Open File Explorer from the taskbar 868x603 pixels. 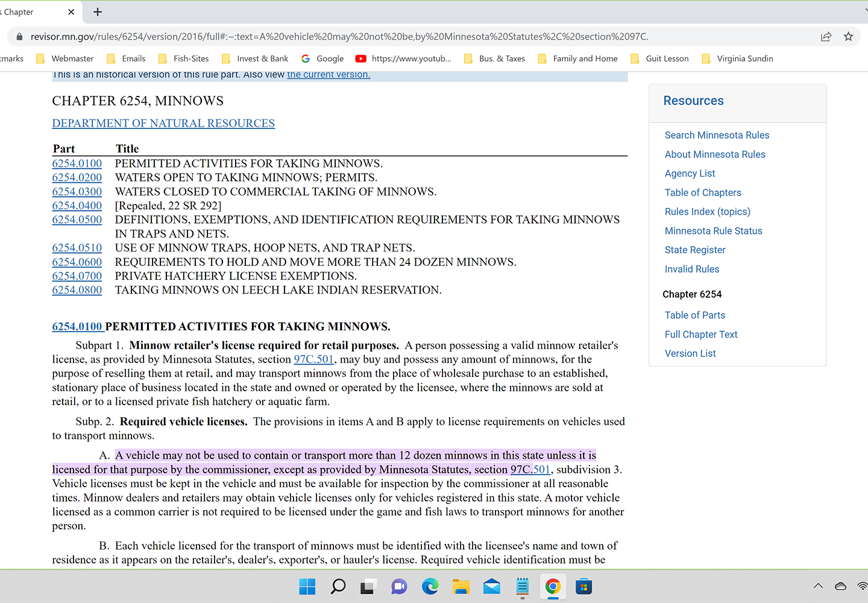(461, 586)
